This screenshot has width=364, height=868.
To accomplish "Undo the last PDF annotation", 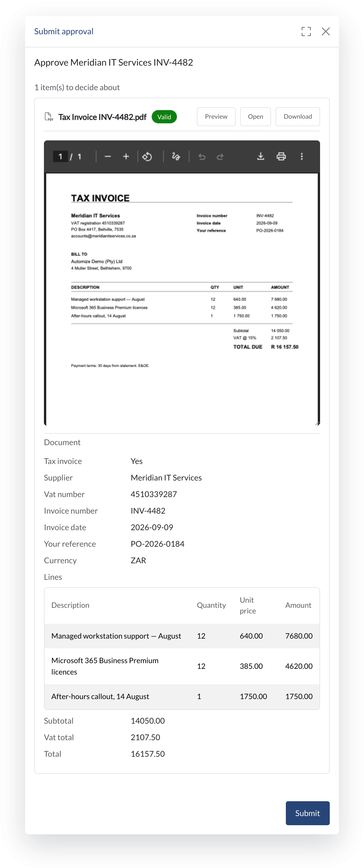I will pyautogui.click(x=202, y=156).
